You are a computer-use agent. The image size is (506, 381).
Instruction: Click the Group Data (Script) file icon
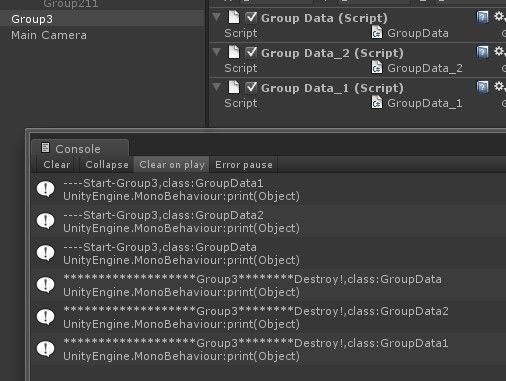[234, 17]
